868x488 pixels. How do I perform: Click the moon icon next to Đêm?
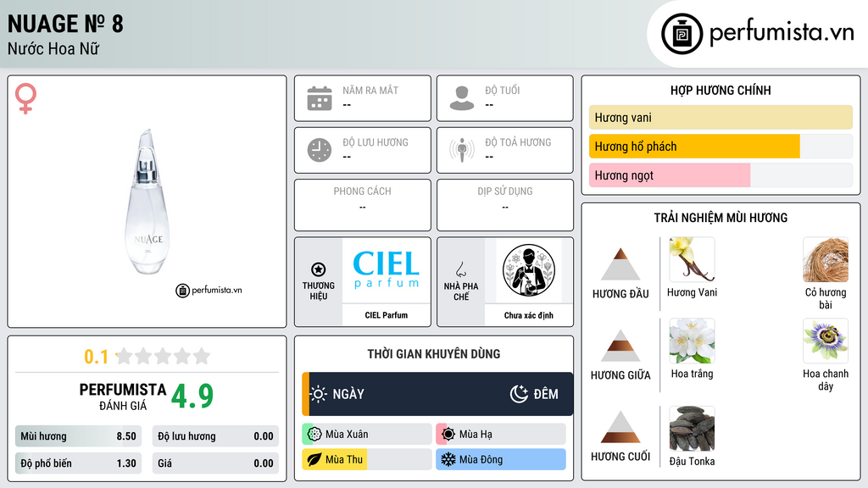(519, 394)
